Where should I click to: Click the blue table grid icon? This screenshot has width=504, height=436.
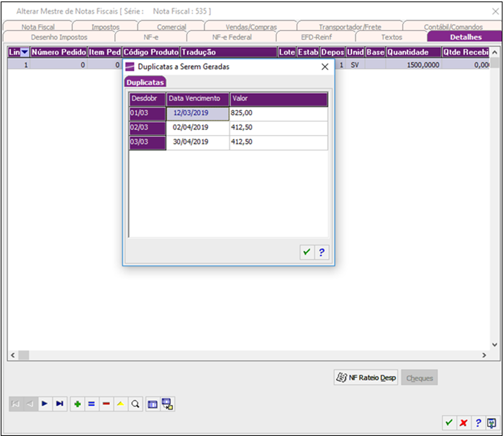click(x=152, y=404)
